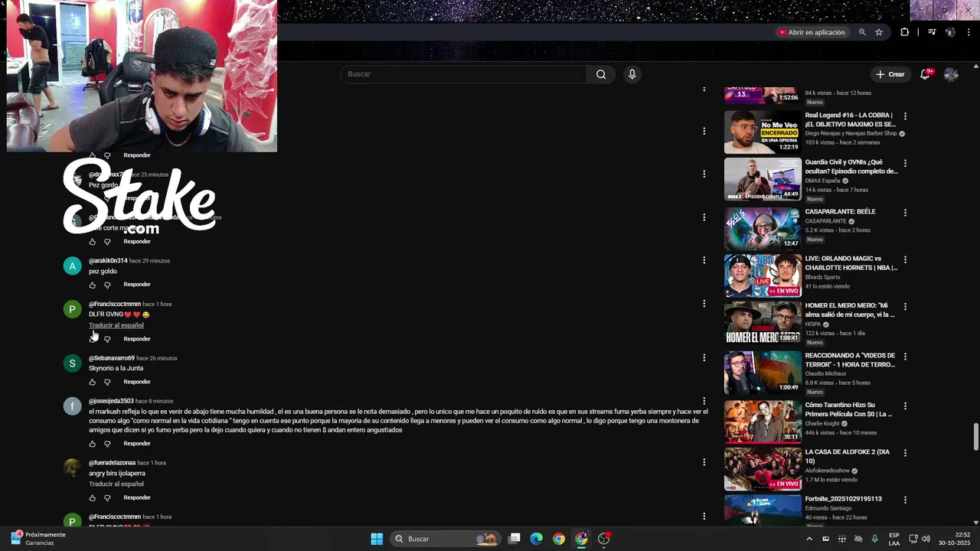Click the Windows taskbar Buscar search box

(445, 539)
